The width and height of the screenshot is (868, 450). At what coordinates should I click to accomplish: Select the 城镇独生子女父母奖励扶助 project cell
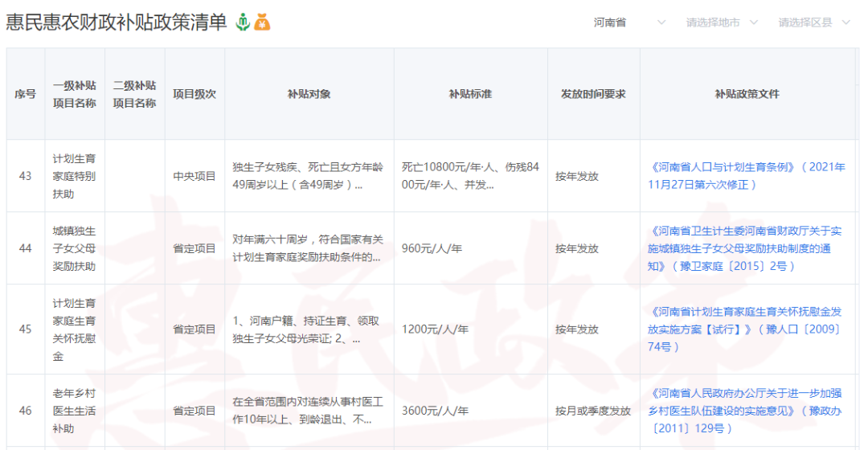(75, 248)
